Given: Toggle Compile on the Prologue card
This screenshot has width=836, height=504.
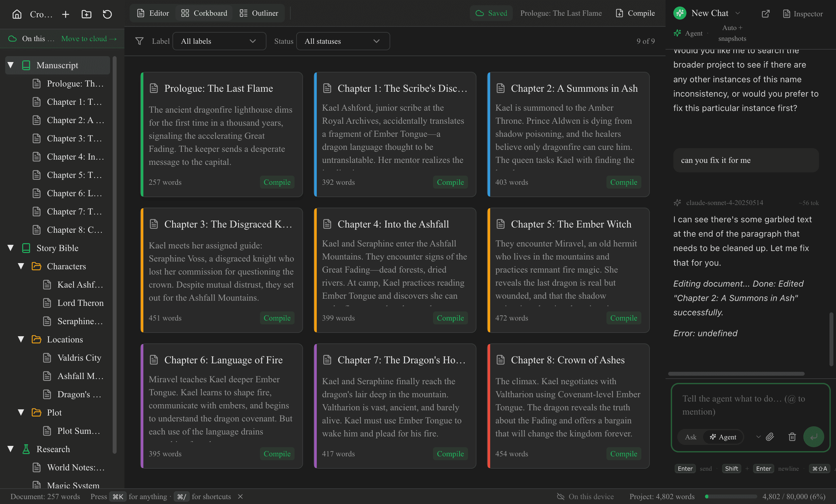Looking at the screenshot, I should (277, 182).
